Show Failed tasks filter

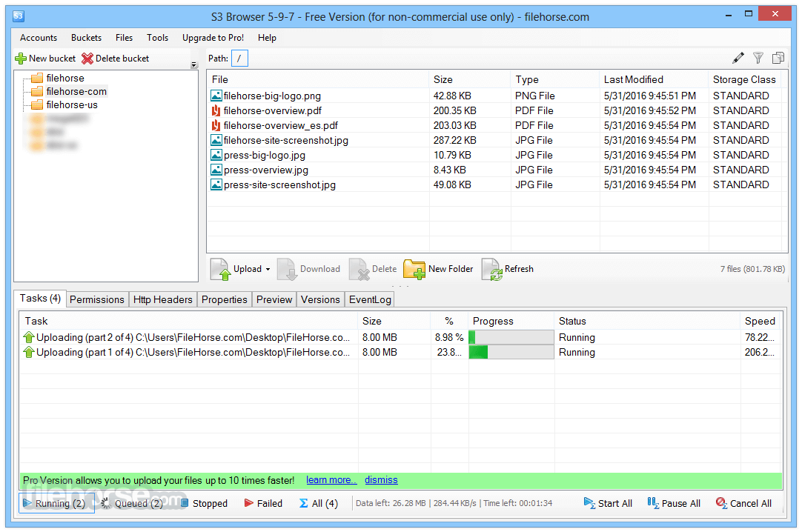[263, 503]
